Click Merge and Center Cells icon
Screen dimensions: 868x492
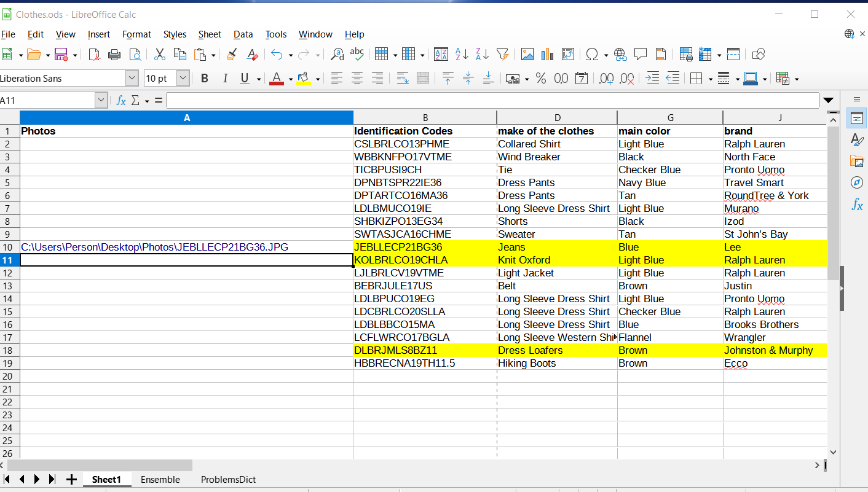pos(423,78)
